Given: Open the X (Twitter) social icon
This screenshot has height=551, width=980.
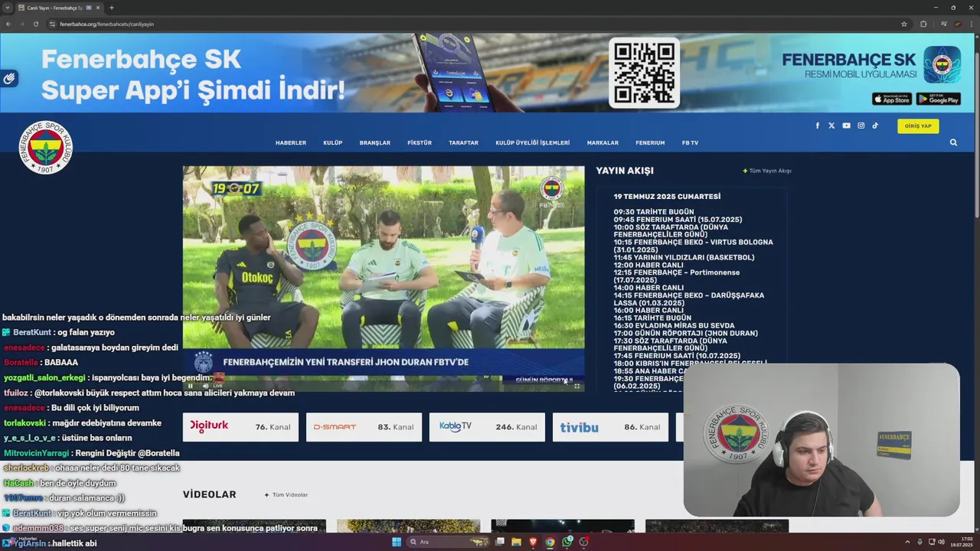Looking at the screenshot, I should point(831,126).
